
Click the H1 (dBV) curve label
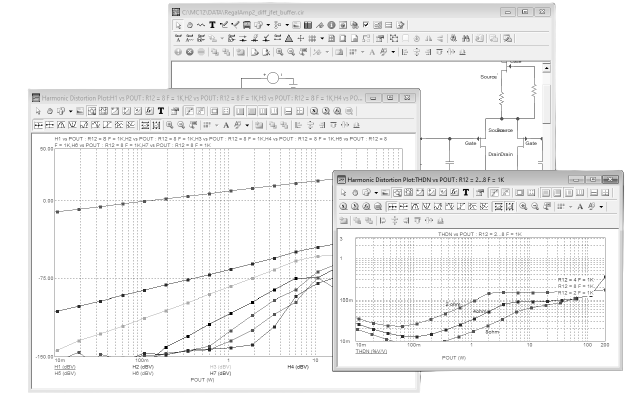click(x=65, y=367)
